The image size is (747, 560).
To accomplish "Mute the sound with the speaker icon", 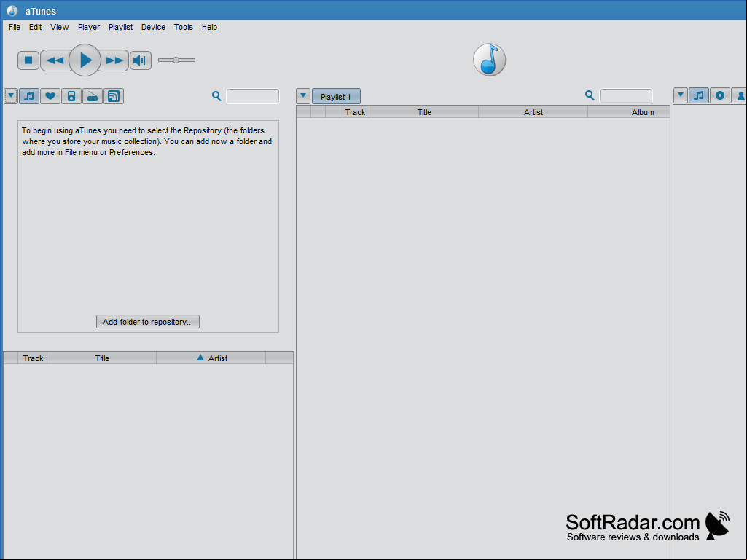I will pyautogui.click(x=141, y=60).
